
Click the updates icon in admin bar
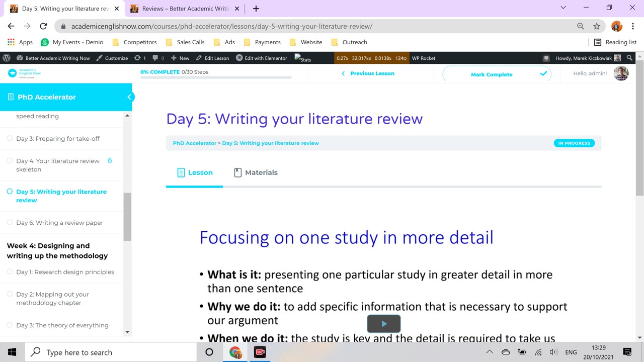click(x=140, y=58)
